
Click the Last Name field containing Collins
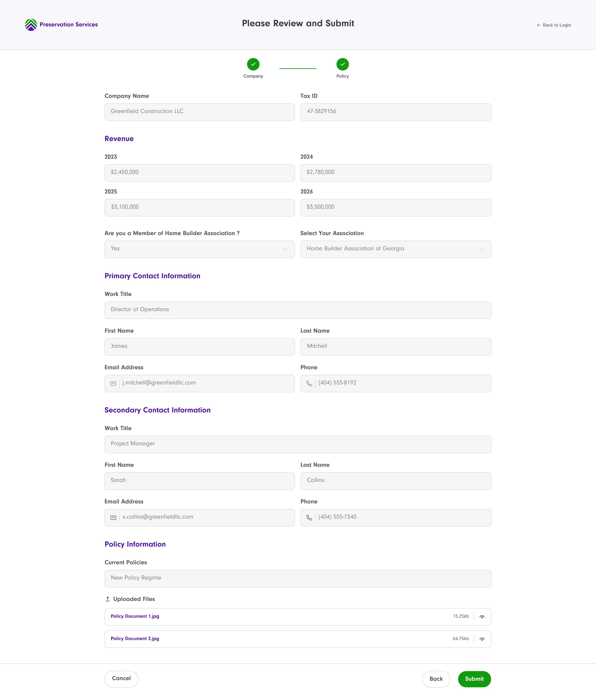tap(396, 481)
